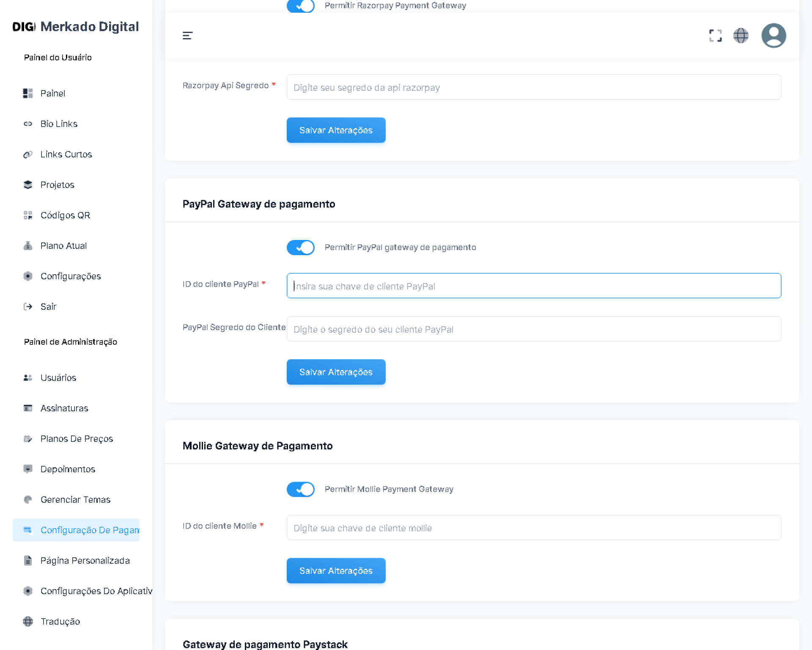Screen dimensions: 812x650
Task: Toggle fullscreen mode icon
Action: click(x=715, y=36)
